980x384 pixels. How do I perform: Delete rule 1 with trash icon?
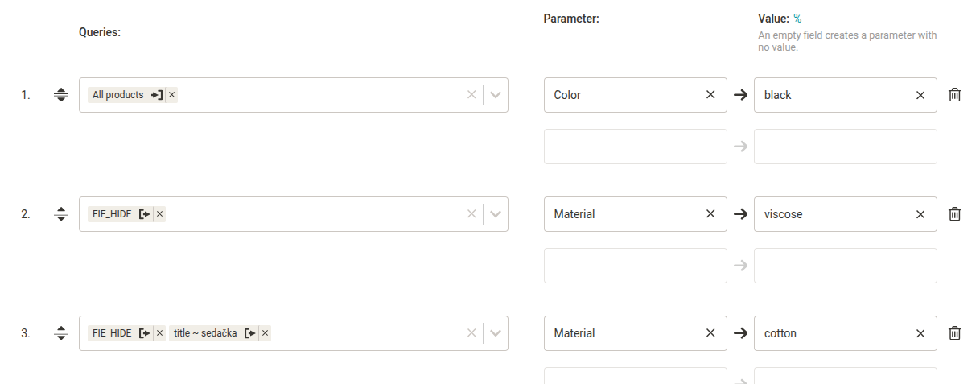(x=955, y=95)
